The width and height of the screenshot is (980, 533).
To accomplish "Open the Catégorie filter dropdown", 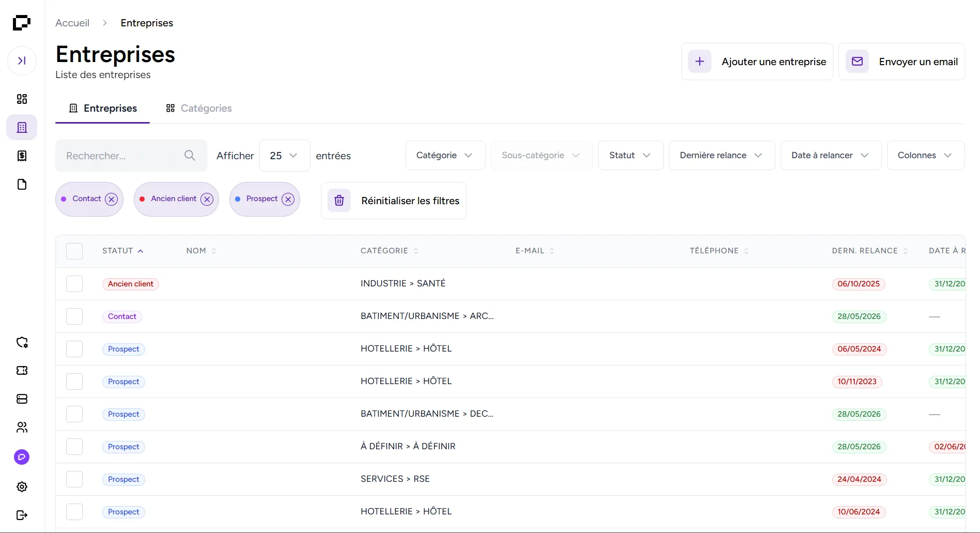I will (445, 155).
